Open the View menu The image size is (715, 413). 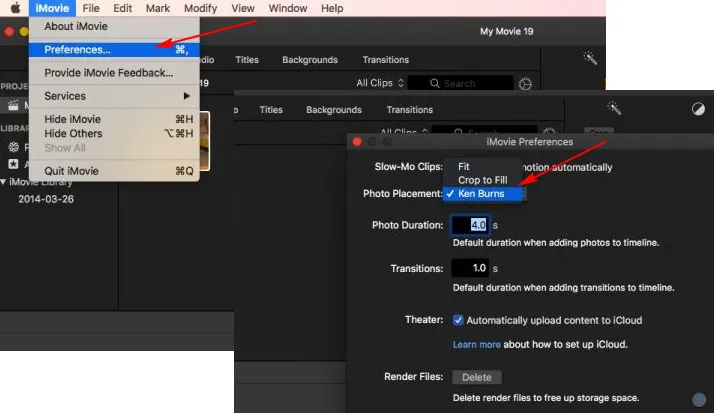pyautogui.click(x=243, y=8)
